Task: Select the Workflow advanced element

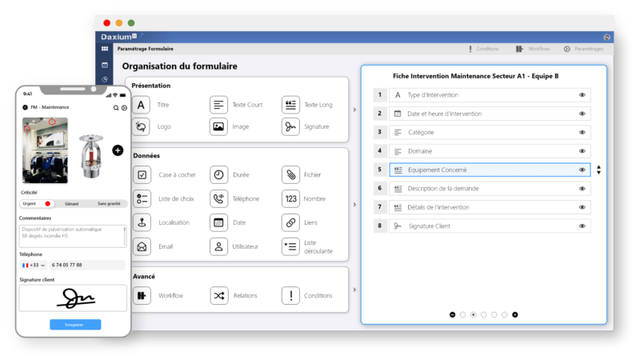Action: click(142, 295)
